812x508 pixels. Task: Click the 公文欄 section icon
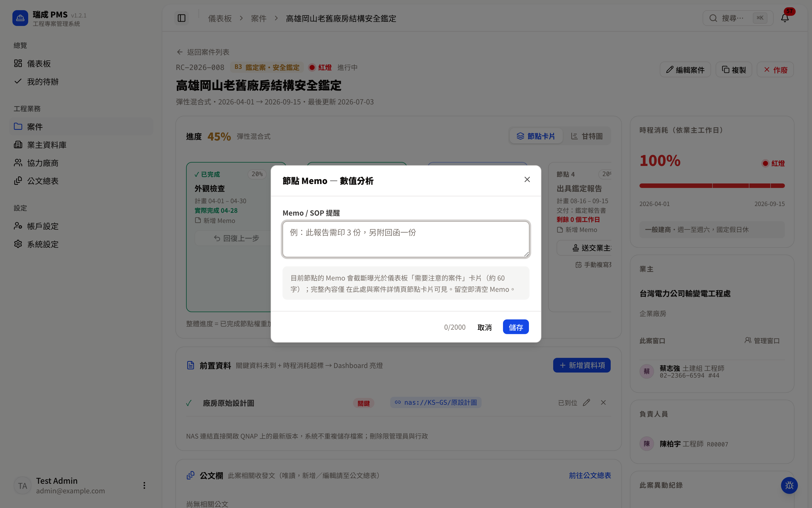coord(191,476)
